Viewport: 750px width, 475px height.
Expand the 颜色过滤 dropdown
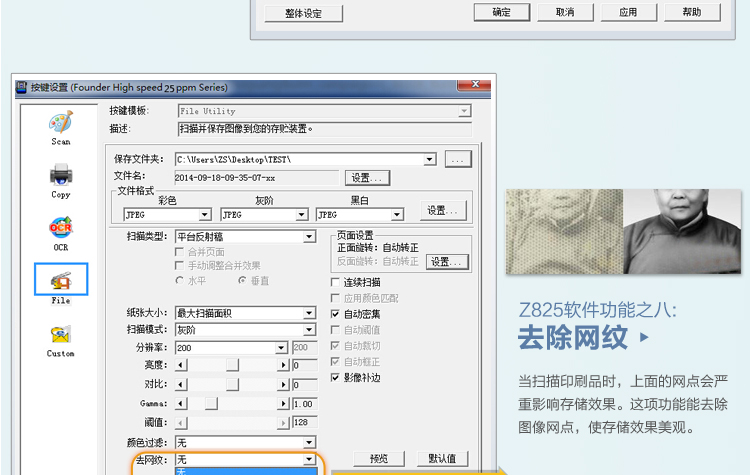point(309,442)
